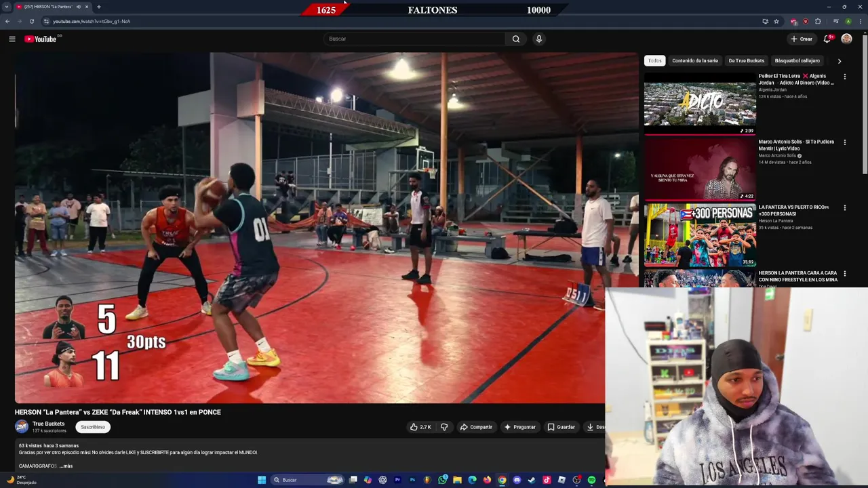Mute the tab via its speaker icon
Image resolution: width=868 pixels, height=488 pixels.
click(78, 7)
